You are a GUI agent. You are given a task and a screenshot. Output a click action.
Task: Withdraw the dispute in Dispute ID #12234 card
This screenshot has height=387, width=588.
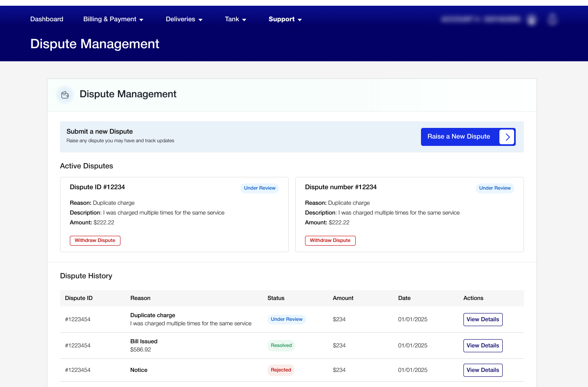pos(95,241)
